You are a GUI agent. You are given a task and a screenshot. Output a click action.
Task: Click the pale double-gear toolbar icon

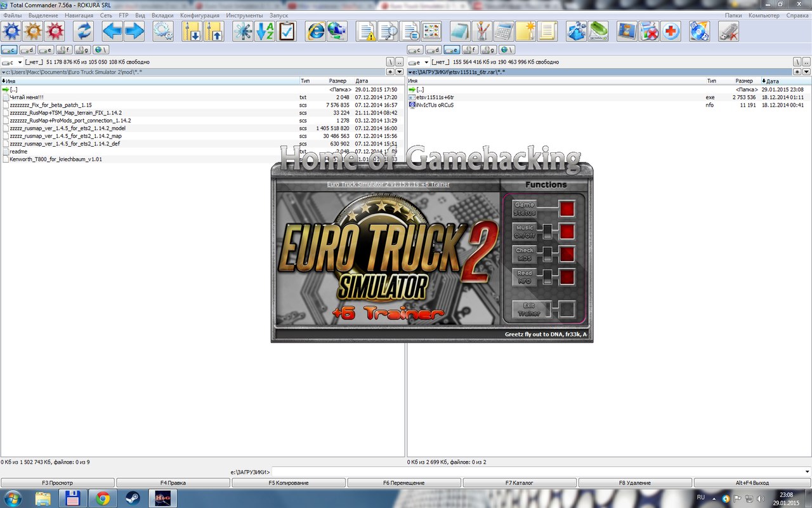pos(163,31)
